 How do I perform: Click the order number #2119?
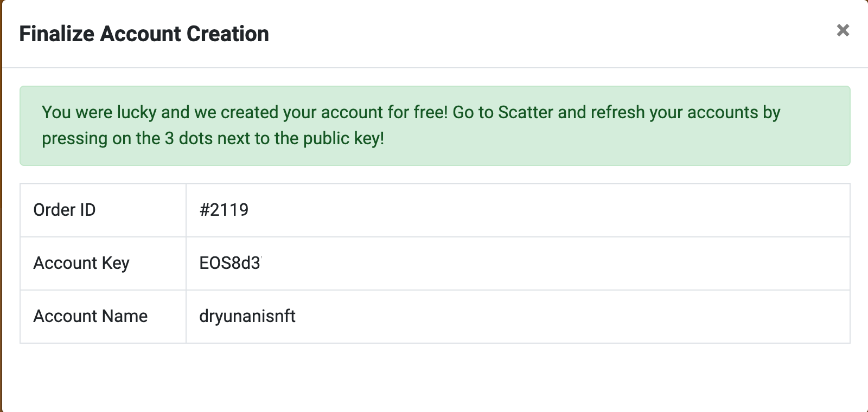pyautogui.click(x=224, y=210)
